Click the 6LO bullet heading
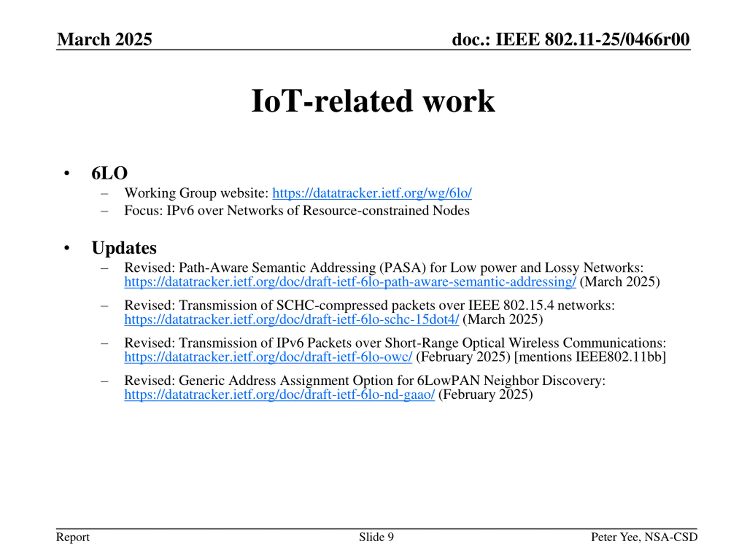747x560 pixels. click(x=109, y=173)
